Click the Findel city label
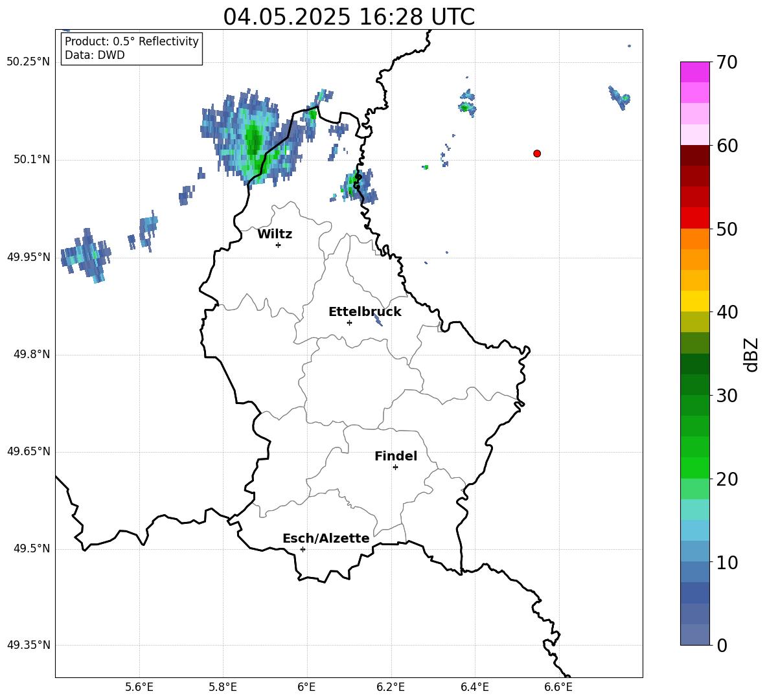 (x=396, y=456)
